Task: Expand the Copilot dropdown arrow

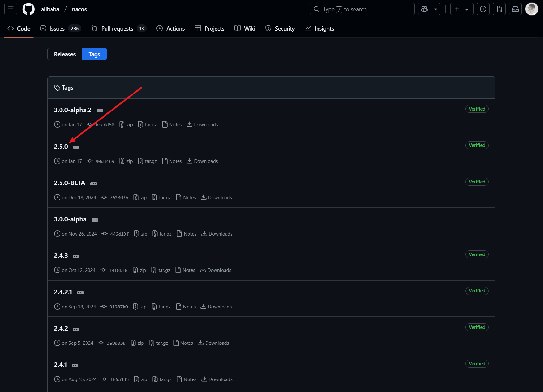Action: point(436,9)
